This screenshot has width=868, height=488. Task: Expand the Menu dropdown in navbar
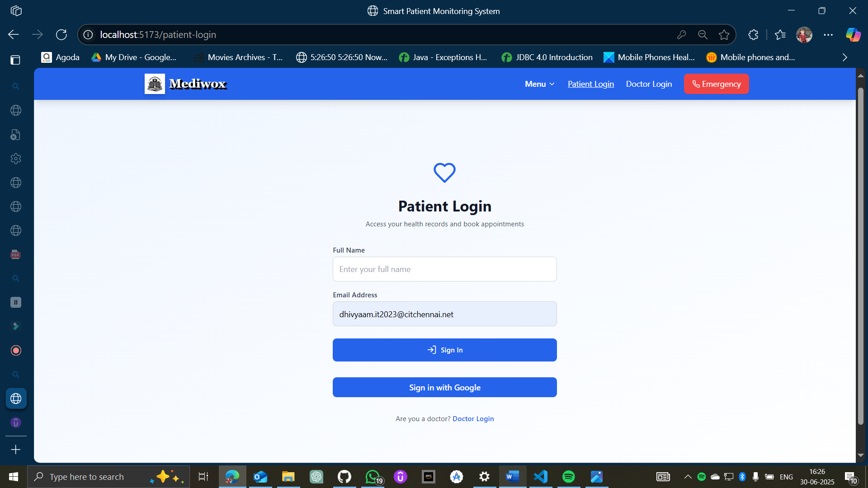[539, 84]
